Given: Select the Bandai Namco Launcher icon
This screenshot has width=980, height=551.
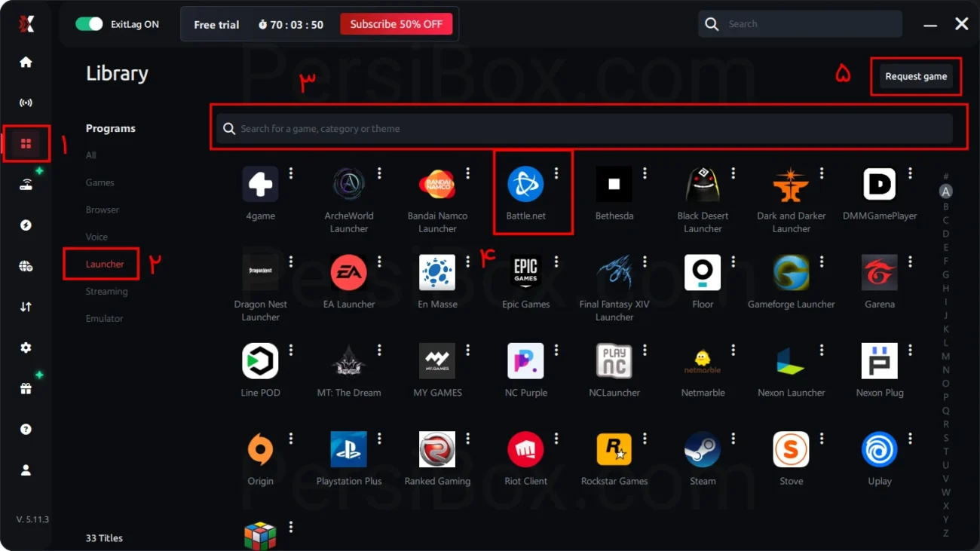Looking at the screenshot, I should pyautogui.click(x=437, y=184).
